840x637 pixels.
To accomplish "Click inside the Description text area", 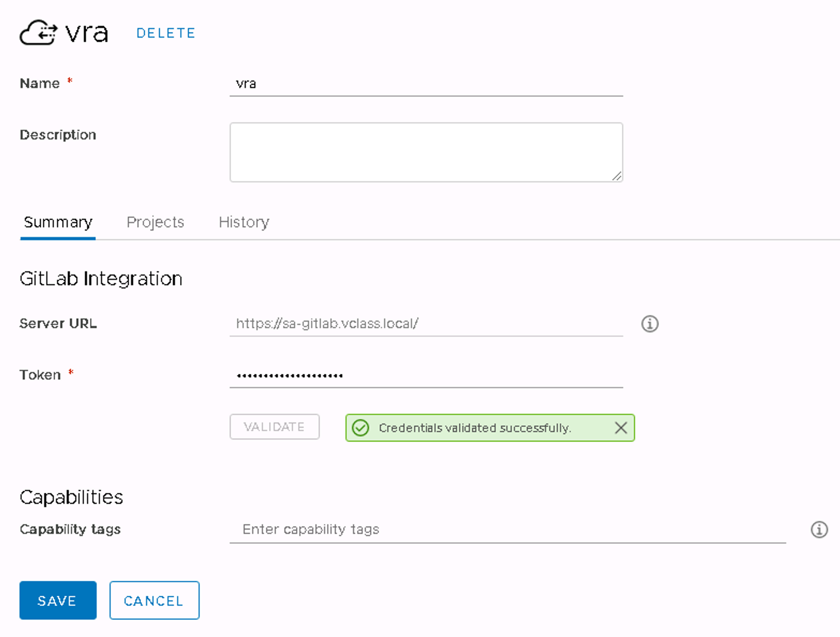I will (x=426, y=152).
